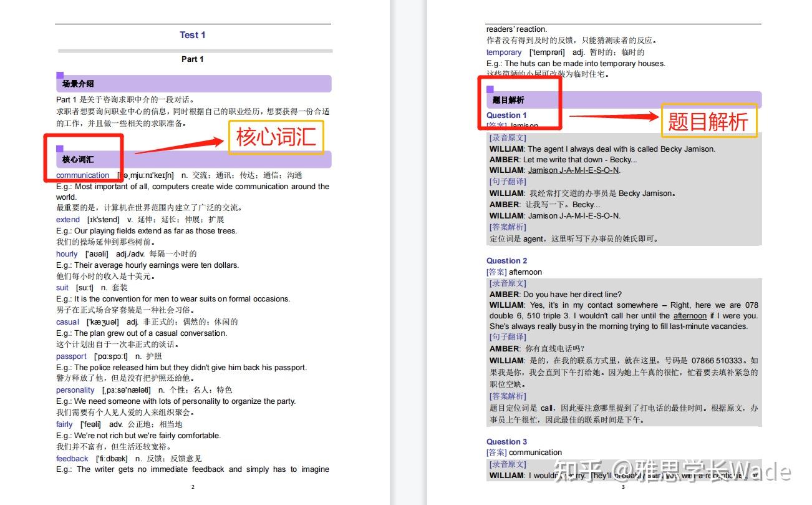812x505 pixels.
Task: Click the vocabulary word "feedback"
Action: tap(72, 459)
